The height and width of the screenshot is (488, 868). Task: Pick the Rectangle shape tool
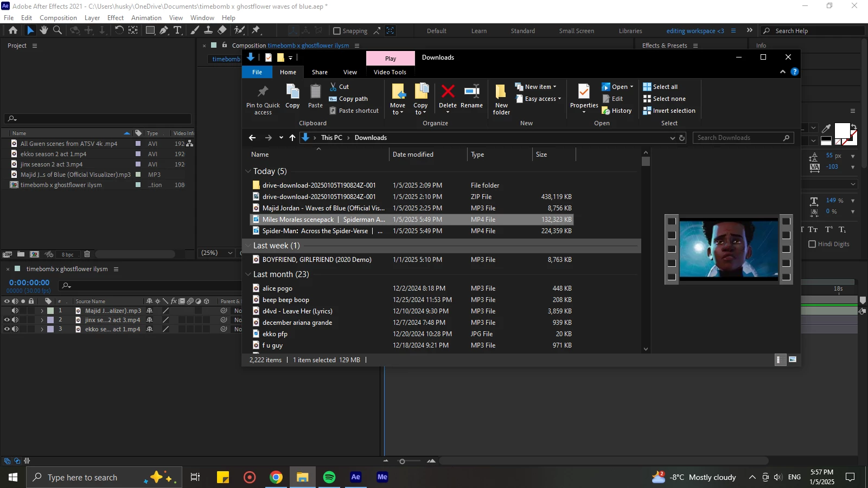pyautogui.click(x=150, y=30)
